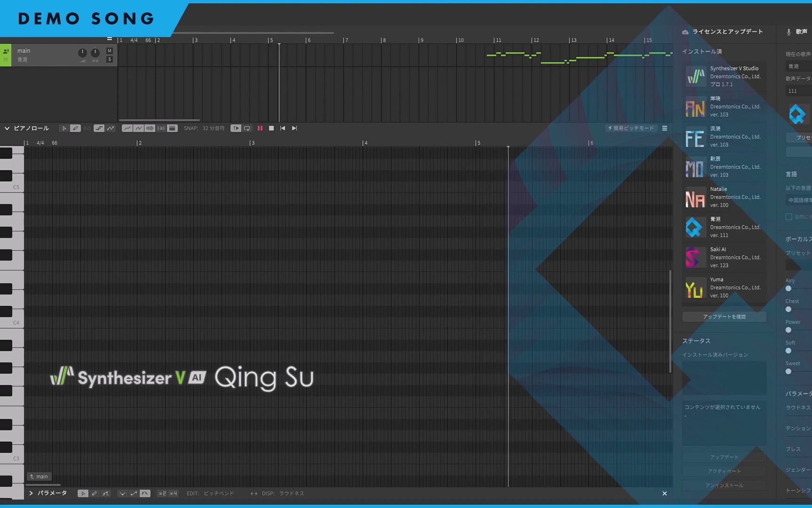
Task: Select the 青溯 ver. 111 voice entry
Action: [724, 227]
